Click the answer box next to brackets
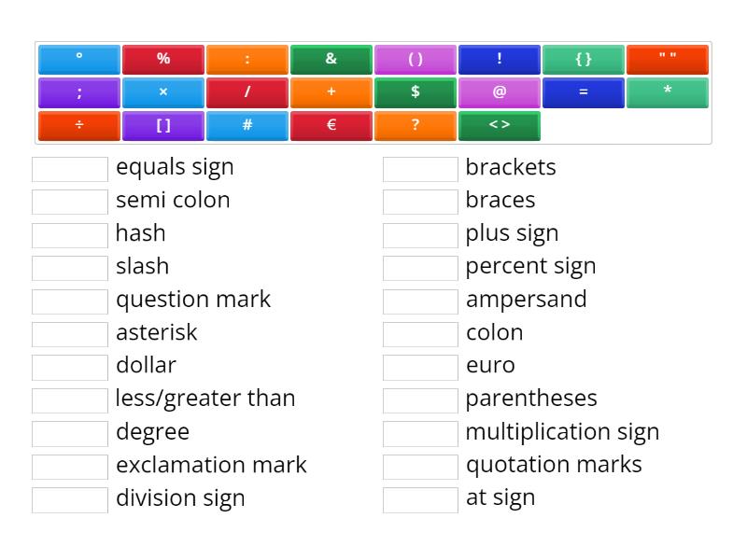 click(419, 167)
